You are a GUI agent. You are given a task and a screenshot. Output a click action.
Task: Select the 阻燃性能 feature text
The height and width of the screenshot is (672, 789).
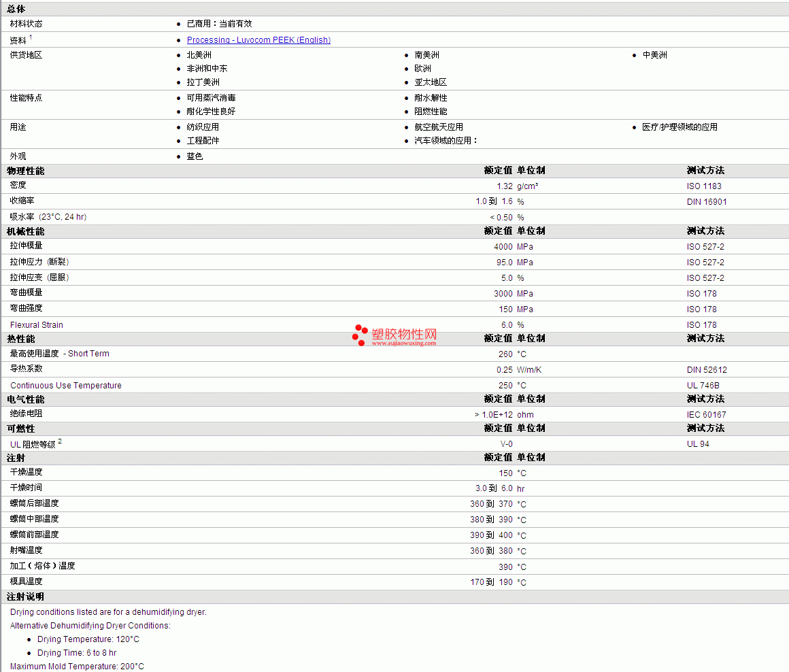(x=431, y=111)
